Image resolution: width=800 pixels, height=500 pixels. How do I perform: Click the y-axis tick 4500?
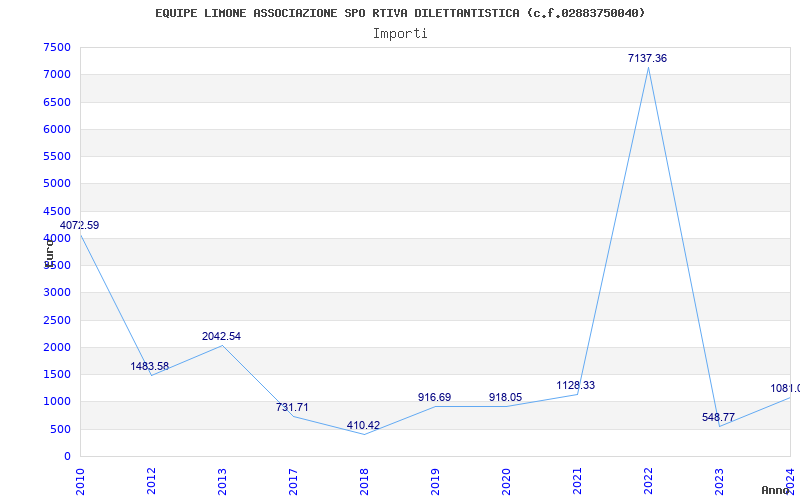(57, 211)
